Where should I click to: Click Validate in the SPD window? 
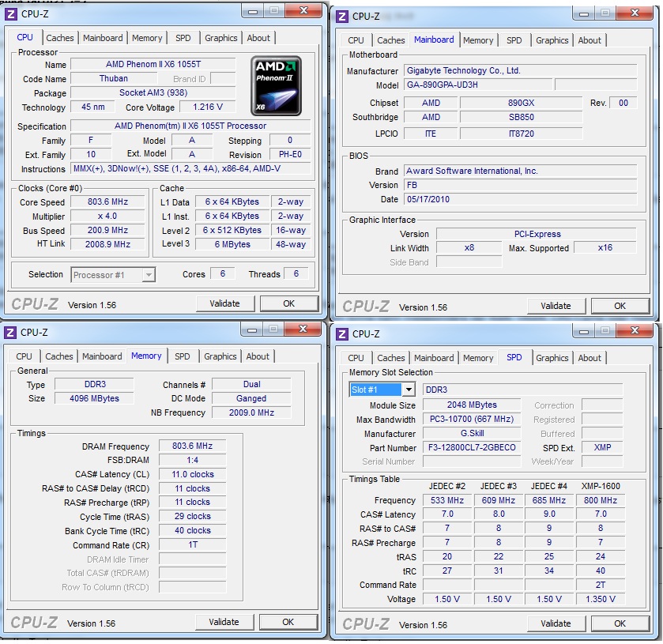tap(556, 623)
